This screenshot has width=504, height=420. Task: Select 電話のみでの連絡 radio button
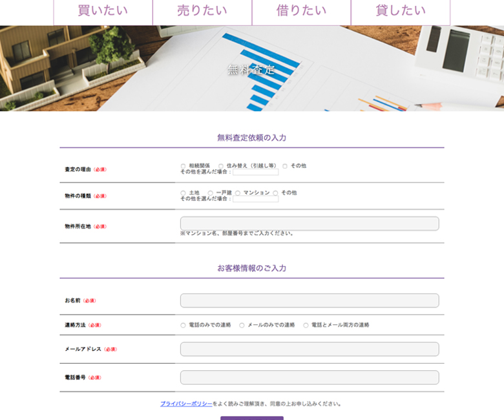click(183, 325)
